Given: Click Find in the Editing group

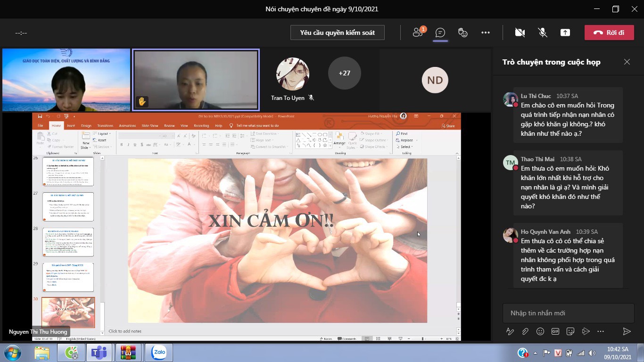Looking at the screenshot, I should pos(402,134).
